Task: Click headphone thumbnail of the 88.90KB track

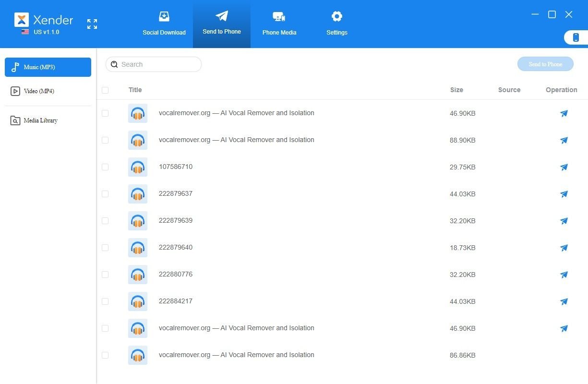Action: (x=138, y=140)
